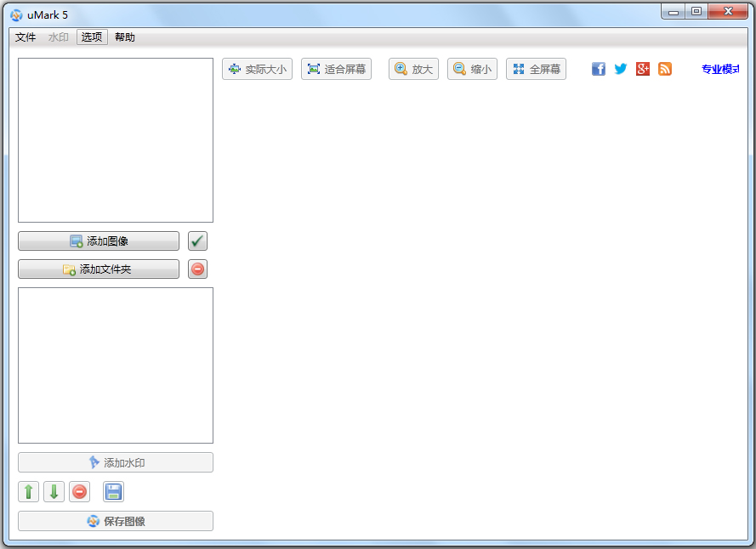The width and height of the screenshot is (756, 549).
Task: Move watermark up with green up arrow
Action: tap(28, 492)
